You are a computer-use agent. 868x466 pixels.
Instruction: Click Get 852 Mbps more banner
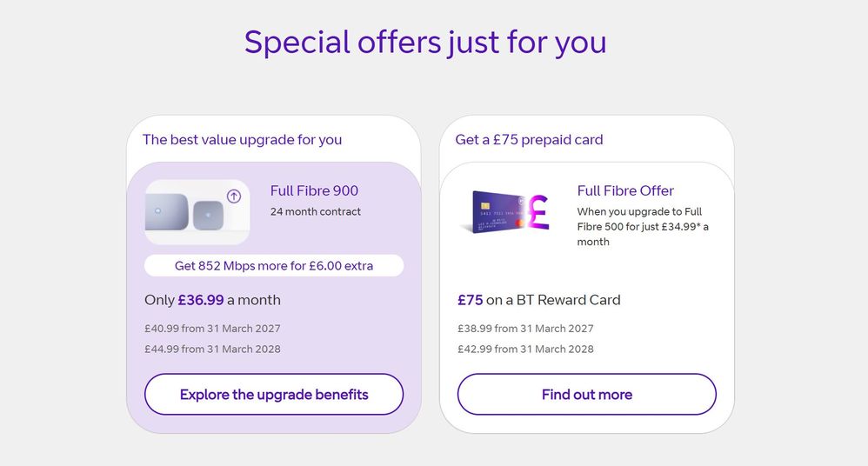(274, 266)
